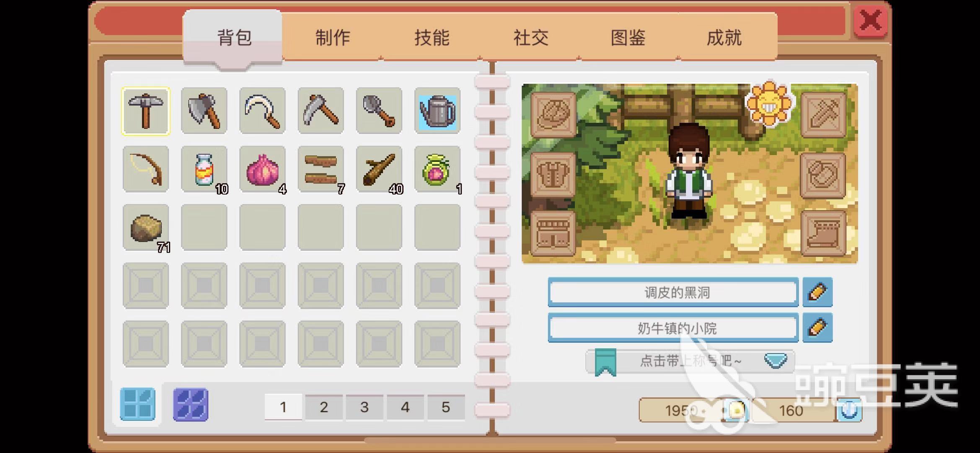
Task: Open the bookmark icon beside title selector
Action: (605, 362)
